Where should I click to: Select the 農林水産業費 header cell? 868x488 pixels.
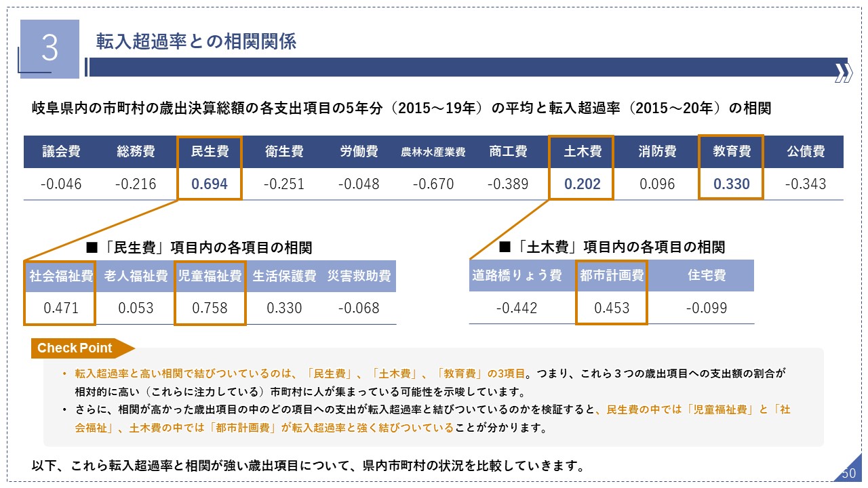[x=434, y=152]
